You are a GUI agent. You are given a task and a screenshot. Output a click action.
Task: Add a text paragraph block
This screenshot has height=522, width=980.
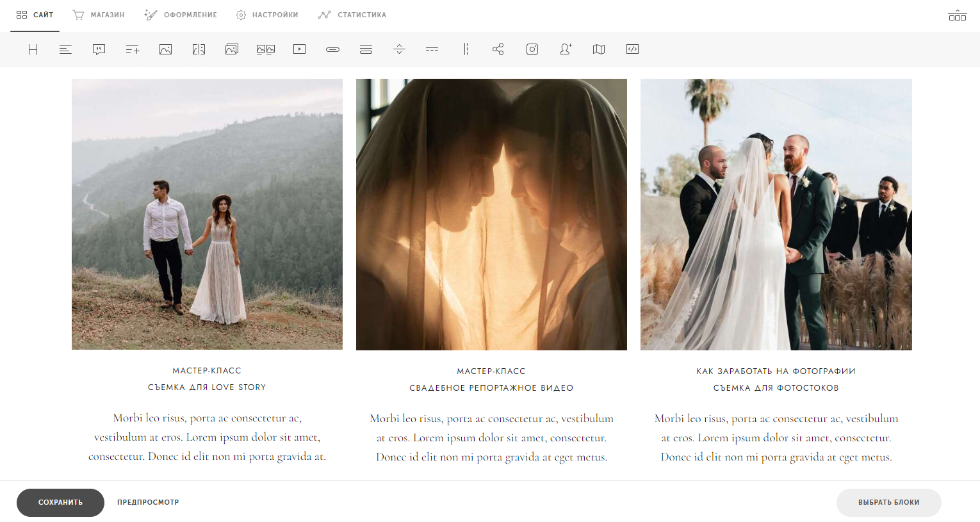[65, 49]
